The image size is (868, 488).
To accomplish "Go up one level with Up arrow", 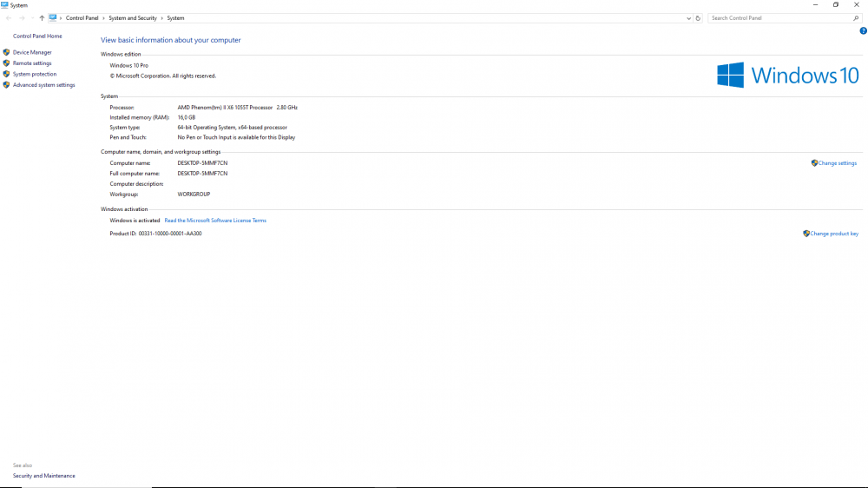I will point(42,18).
